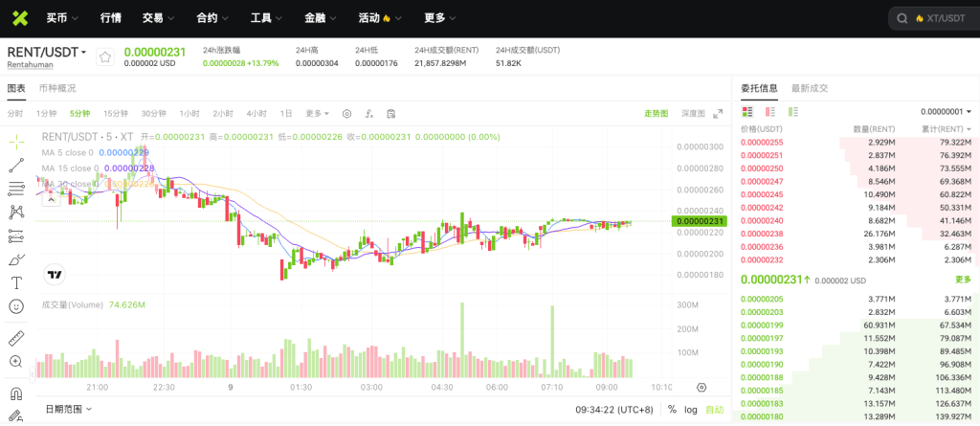The height and width of the screenshot is (426, 980).
Task: Click 更多 link in order book
Action: pos(963,280)
